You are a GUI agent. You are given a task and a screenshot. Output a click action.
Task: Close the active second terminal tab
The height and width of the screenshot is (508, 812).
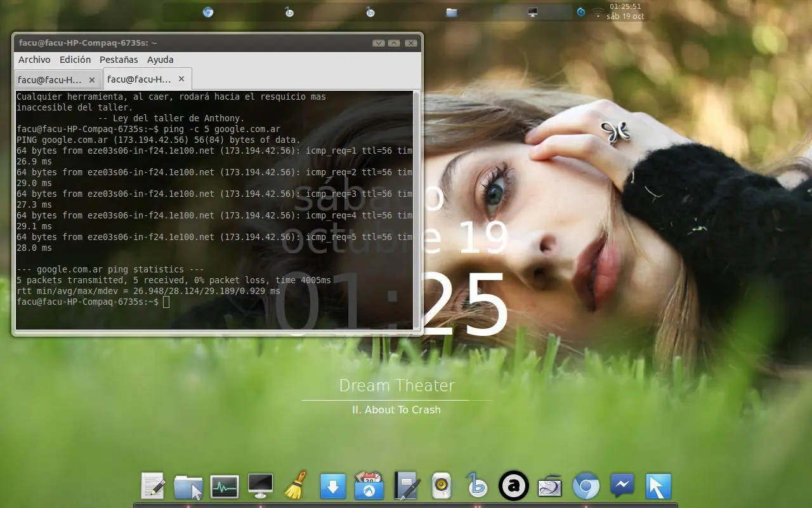(181, 79)
